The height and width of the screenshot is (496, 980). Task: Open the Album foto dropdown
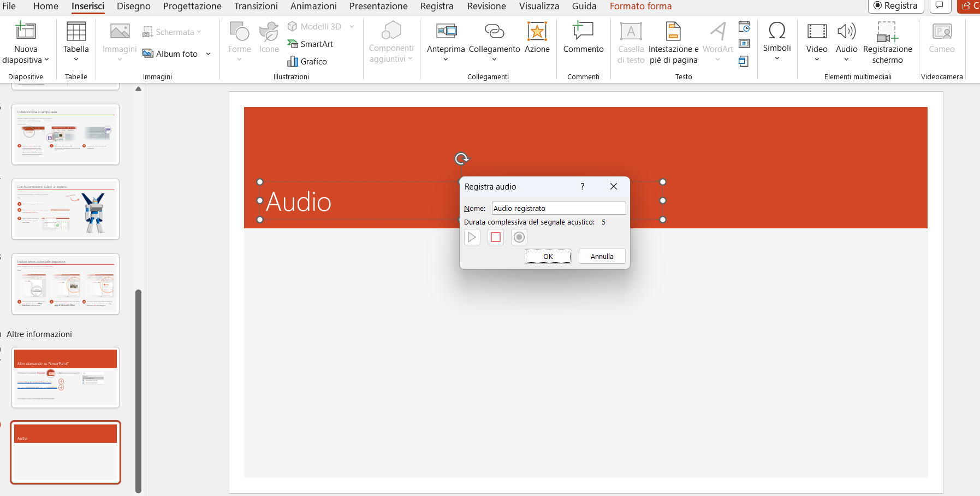(x=208, y=54)
